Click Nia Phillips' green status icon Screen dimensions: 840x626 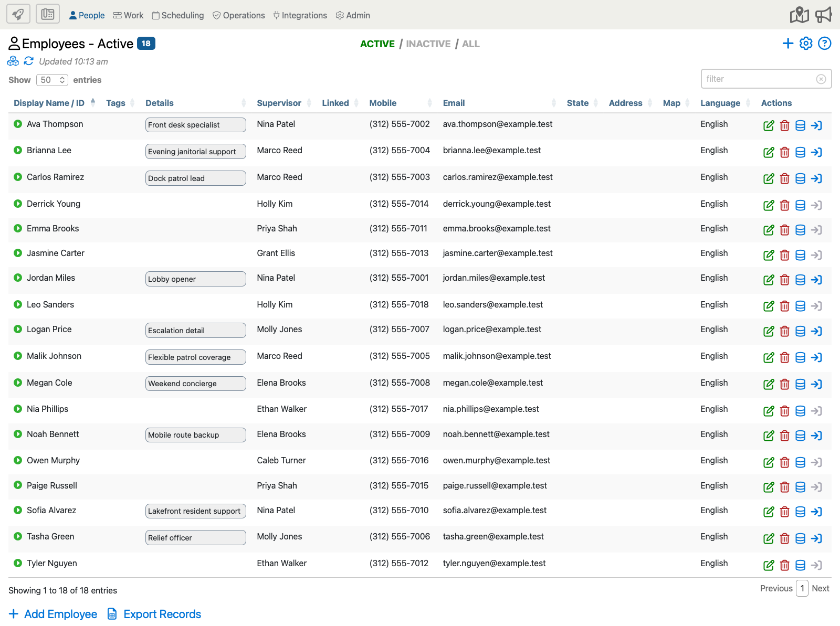tap(18, 409)
